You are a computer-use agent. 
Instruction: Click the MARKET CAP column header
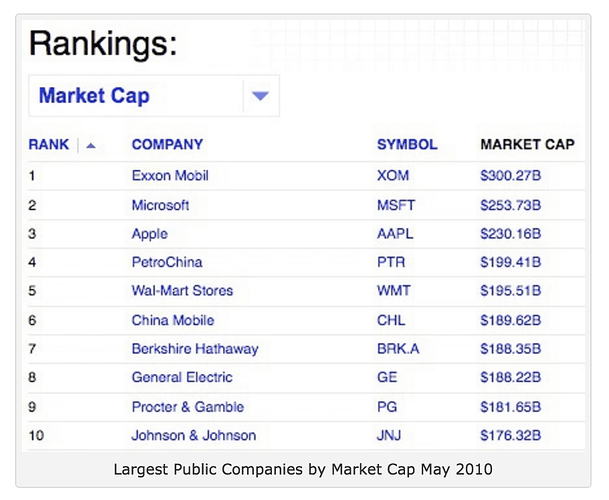[x=527, y=144]
